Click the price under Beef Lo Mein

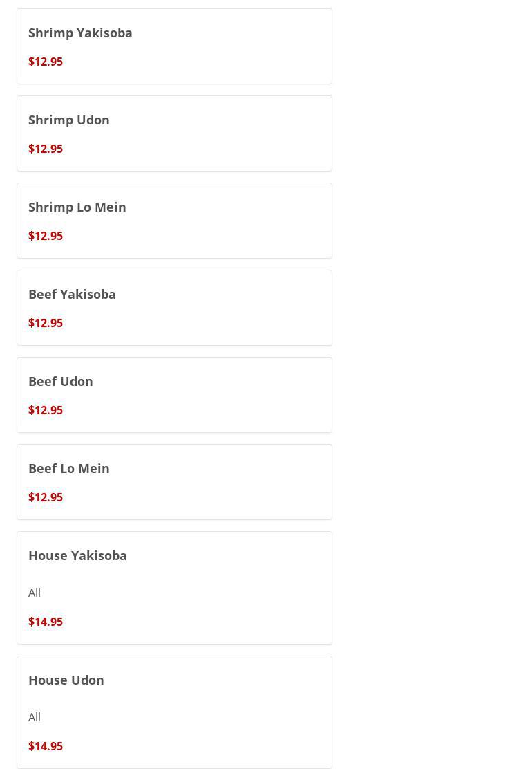click(x=46, y=497)
